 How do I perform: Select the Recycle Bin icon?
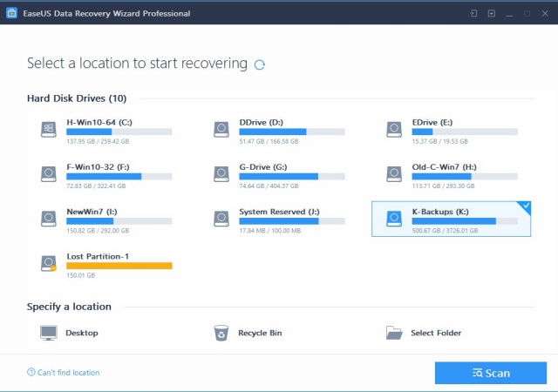221,333
